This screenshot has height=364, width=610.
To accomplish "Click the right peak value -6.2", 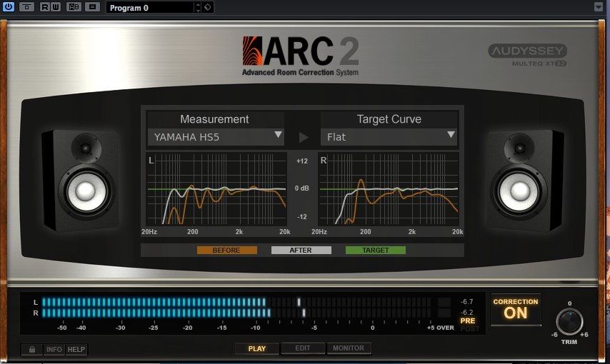I will pos(467,313).
